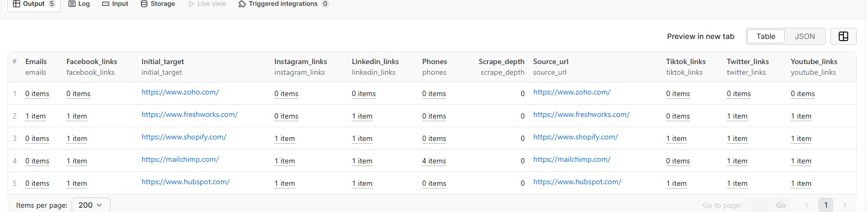Click Youtube_links '1 item' in shopify row
Viewport: 868px width, 212px height.
(x=801, y=139)
